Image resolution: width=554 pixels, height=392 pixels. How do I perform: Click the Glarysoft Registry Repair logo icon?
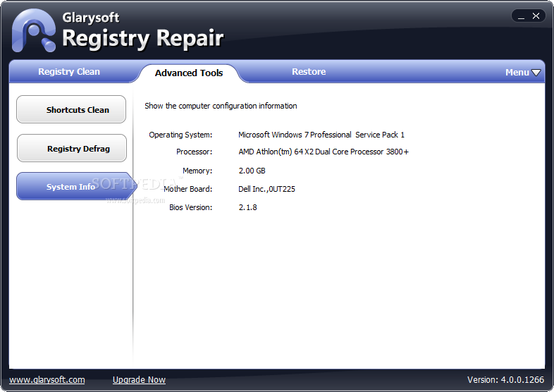point(34,31)
